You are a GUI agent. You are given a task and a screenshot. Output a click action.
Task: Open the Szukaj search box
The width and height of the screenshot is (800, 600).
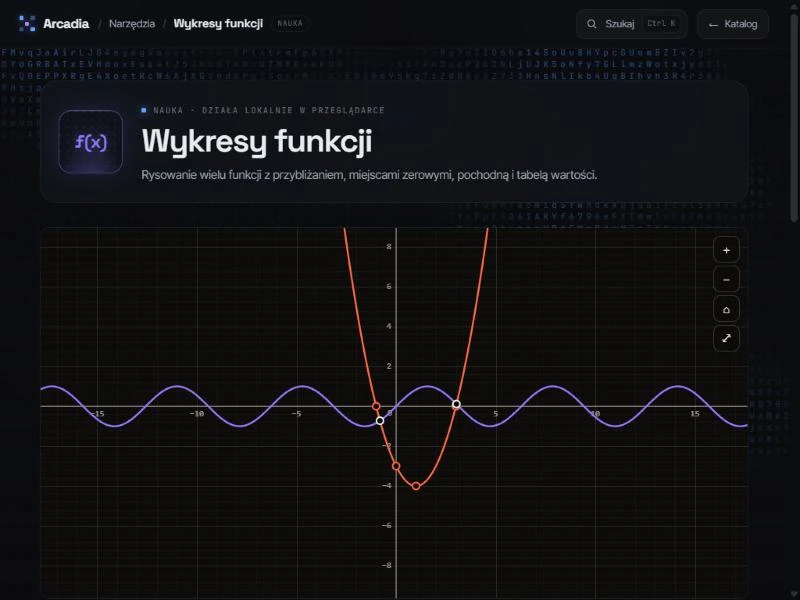tap(632, 24)
